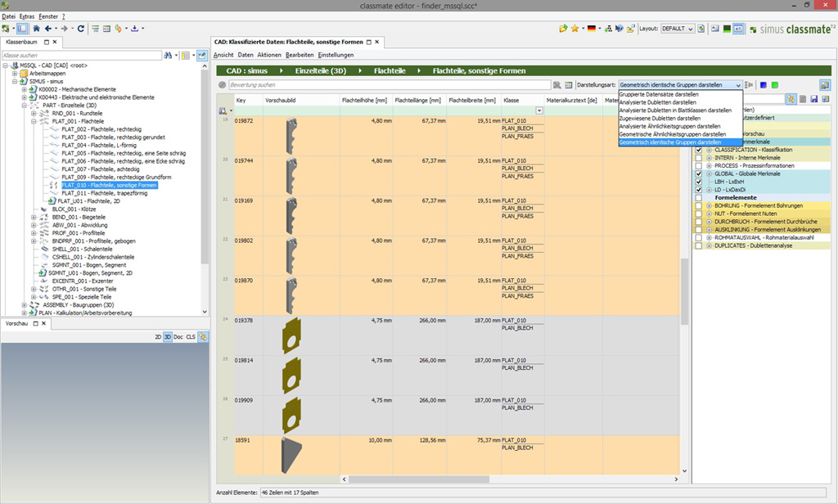Open the Datei menu
Image resolution: width=838 pixels, height=504 pixels.
[8, 16]
